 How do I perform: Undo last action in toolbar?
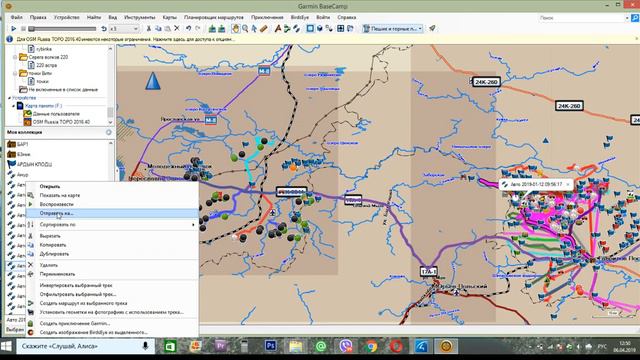tap(188, 29)
